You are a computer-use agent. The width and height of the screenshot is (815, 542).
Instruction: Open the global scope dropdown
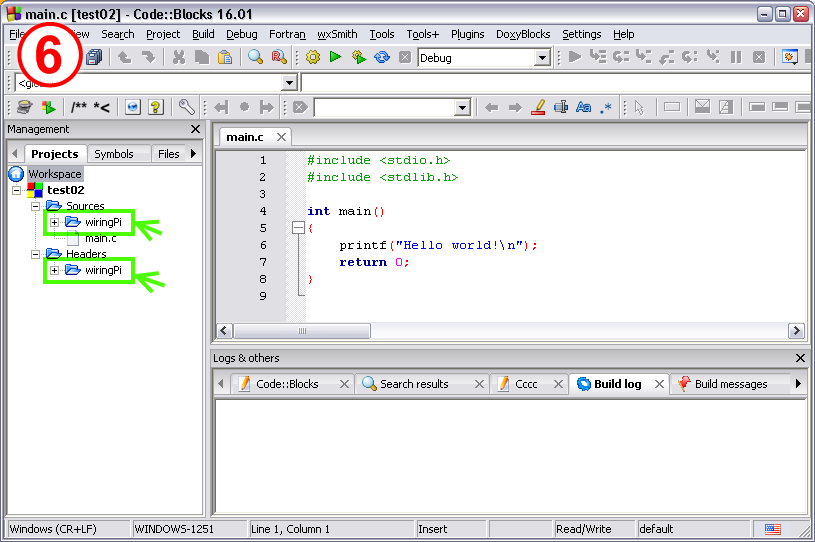point(289,83)
